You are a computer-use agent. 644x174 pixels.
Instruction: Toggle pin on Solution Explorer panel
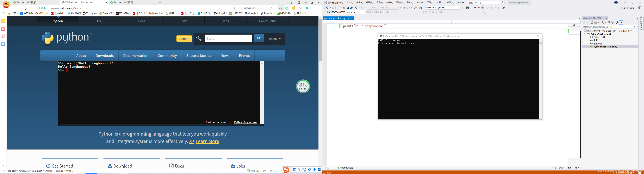coord(603,18)
